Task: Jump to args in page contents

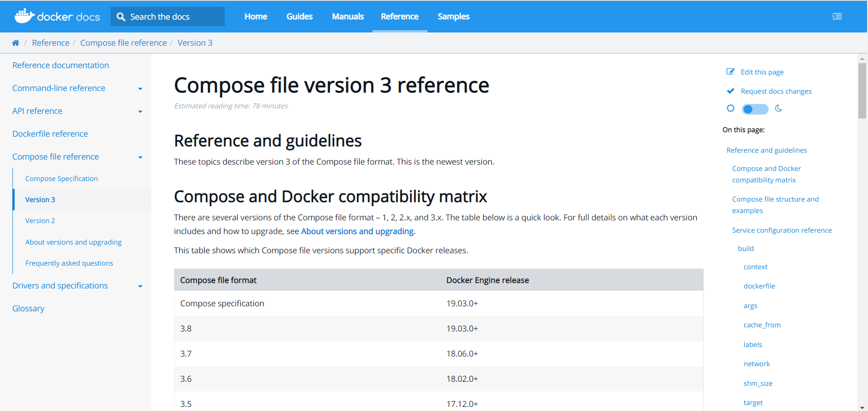Action: [751, 305]
